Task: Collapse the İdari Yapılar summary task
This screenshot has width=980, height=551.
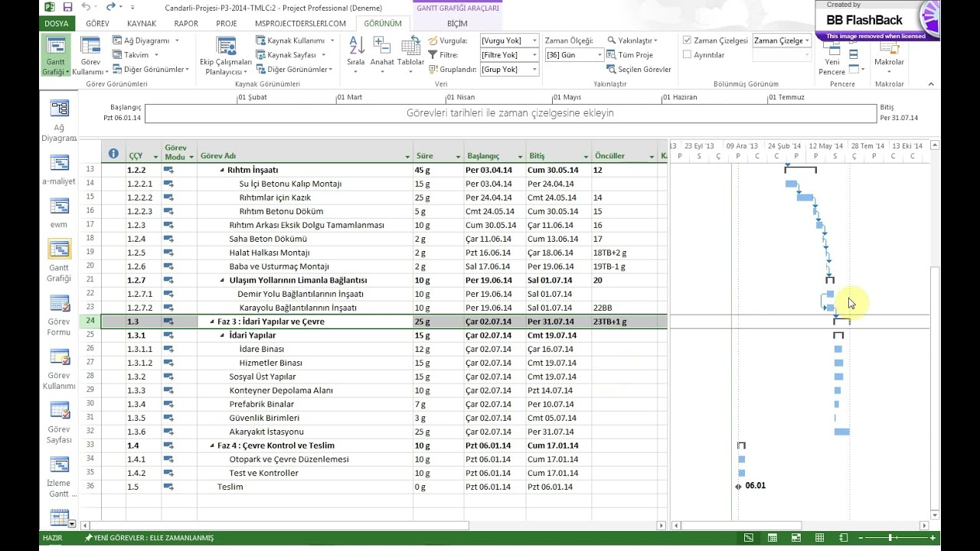Action: point(223,335)
